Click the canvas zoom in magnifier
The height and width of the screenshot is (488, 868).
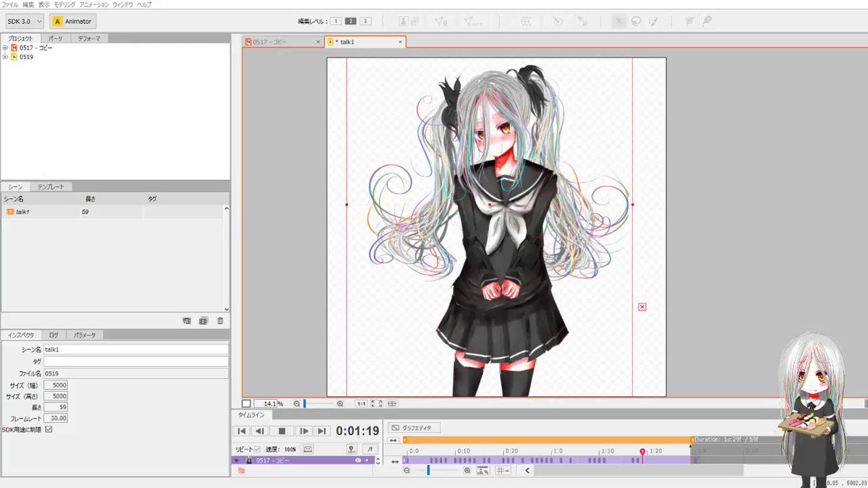(341, 403)
